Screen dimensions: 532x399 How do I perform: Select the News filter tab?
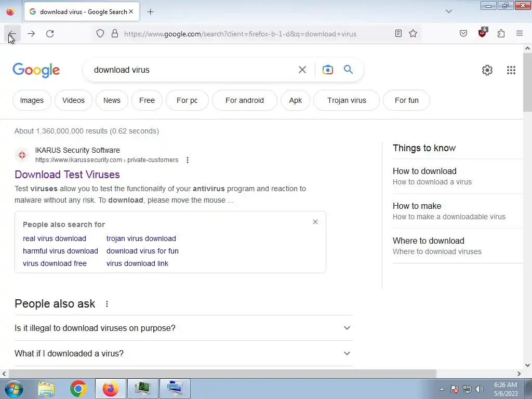[x=112, y=100]
